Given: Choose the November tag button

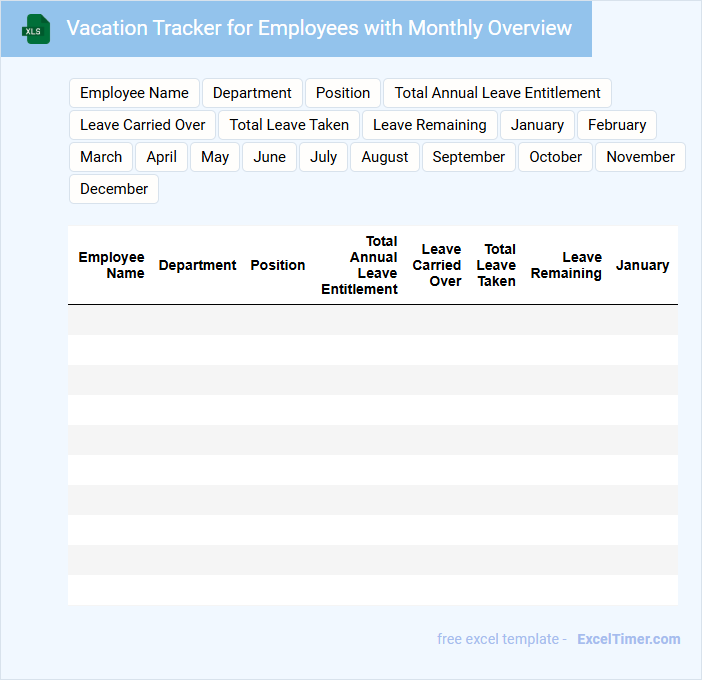Looking at the screenshot, I should pos(641,157).
